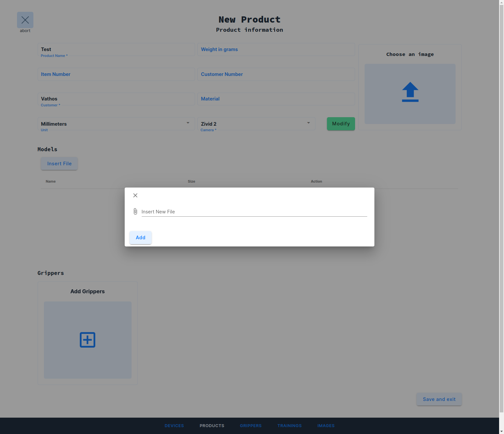Close the Insert New File dialog
The image size is (504, 434).
tap(135, 195)
